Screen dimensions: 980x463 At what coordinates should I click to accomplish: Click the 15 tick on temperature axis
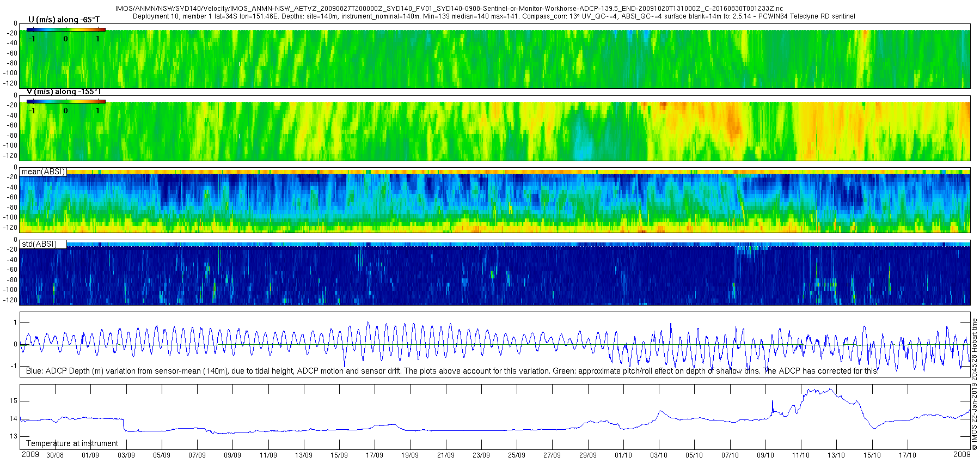point(14,401)
